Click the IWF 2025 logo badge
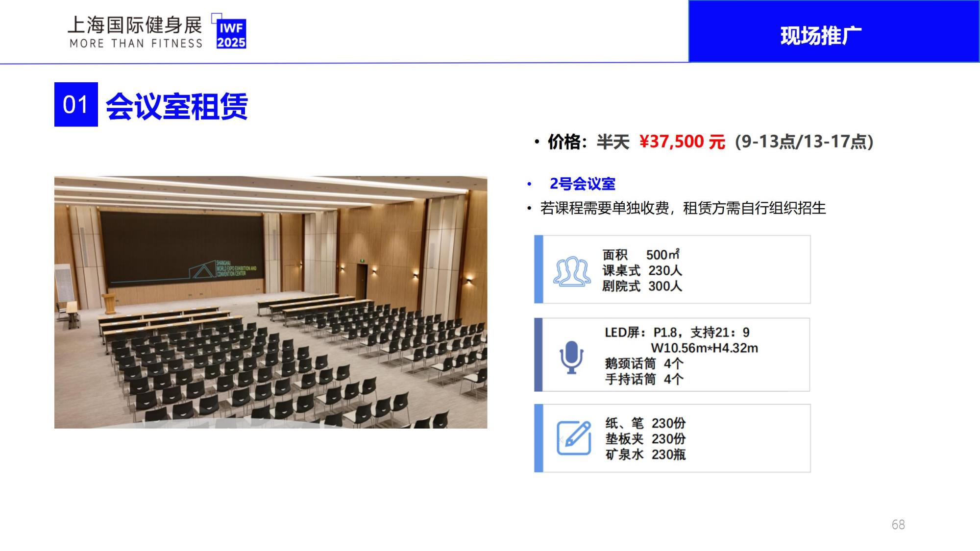The image size is (980, 551). pyautogui.click(x=229, y=32)
